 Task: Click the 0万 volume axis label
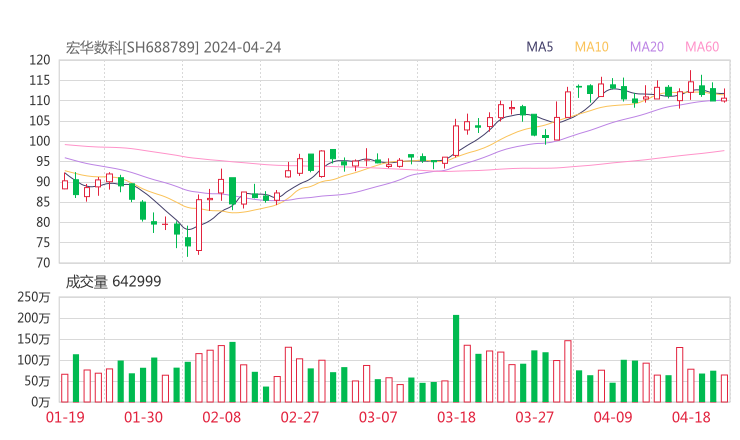(x=41, y=402)
